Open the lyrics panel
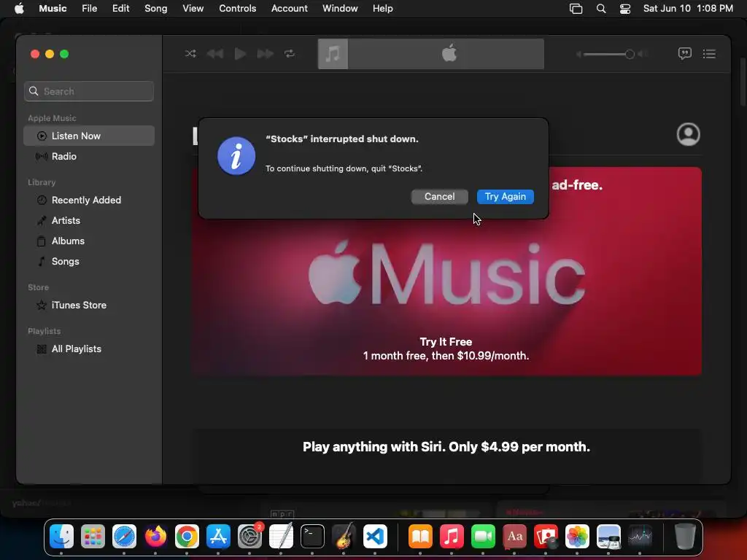This screenshot has height=560, width=747. 684,53
